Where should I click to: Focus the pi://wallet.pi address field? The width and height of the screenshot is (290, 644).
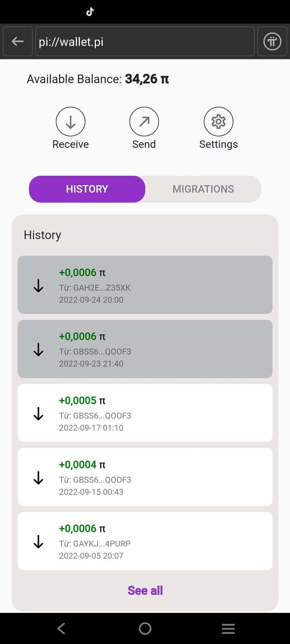point(145,42)
